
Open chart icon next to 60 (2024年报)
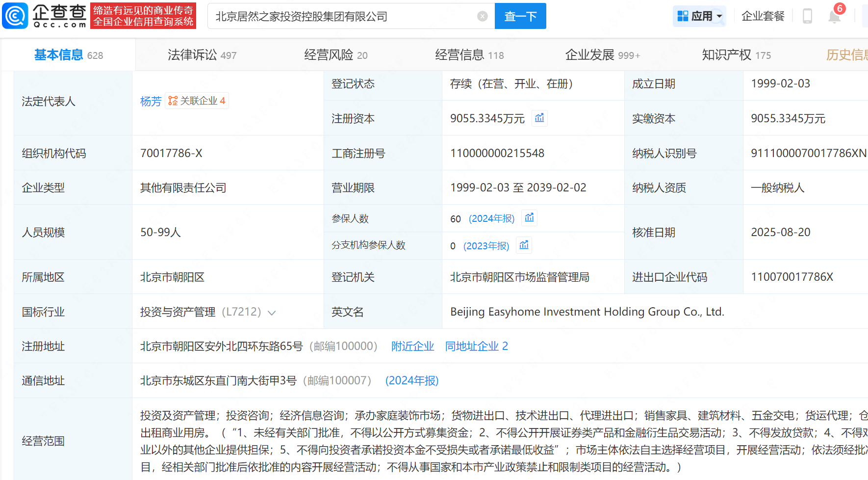(529, 217)
